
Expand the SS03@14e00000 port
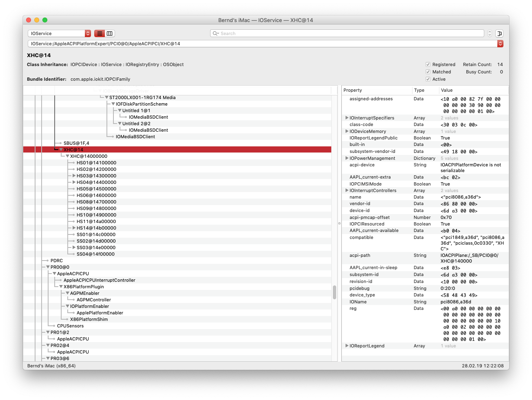click(x=74, y=248)
